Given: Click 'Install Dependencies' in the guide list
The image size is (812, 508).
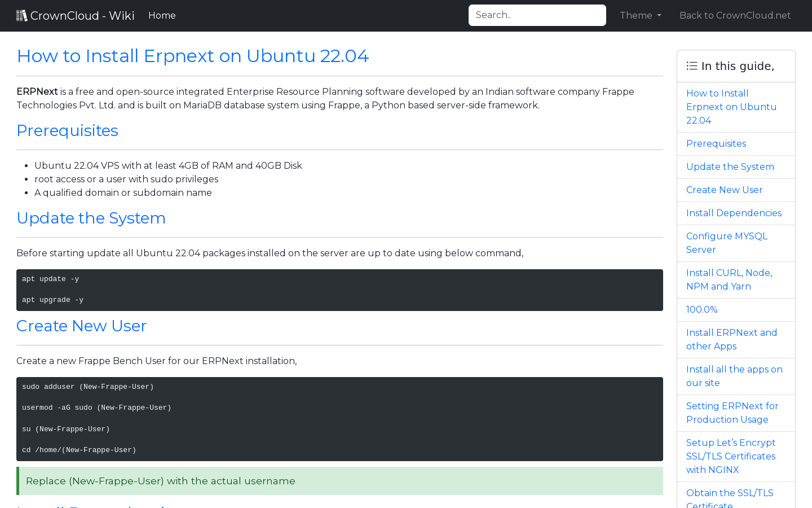Looking at the screenshot, I should click(734, 213).
